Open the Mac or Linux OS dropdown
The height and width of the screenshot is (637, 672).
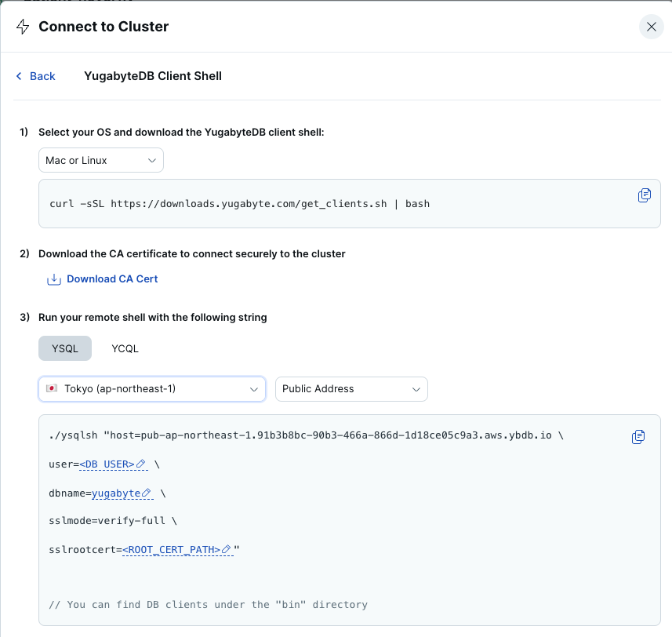100,160
